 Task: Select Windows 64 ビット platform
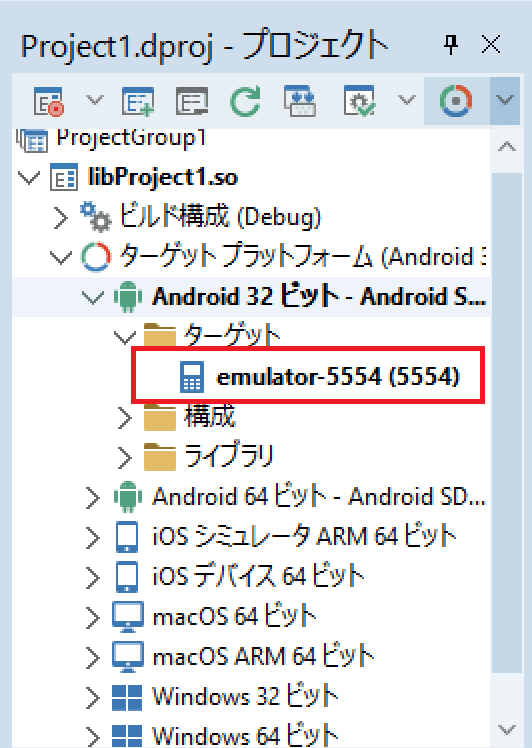point(245,735)
